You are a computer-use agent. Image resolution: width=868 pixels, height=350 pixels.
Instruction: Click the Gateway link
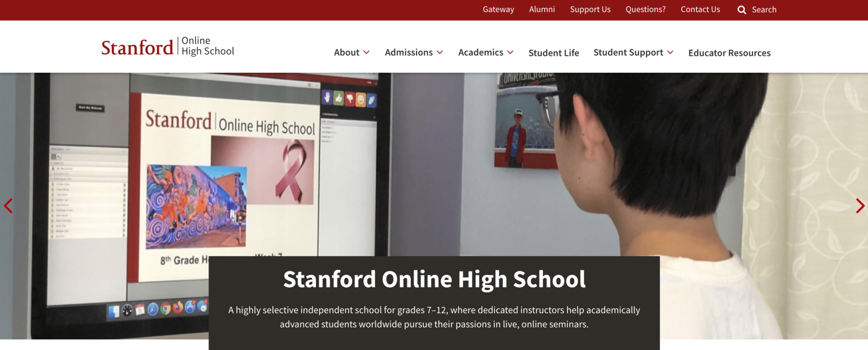(x=498, y=10)
